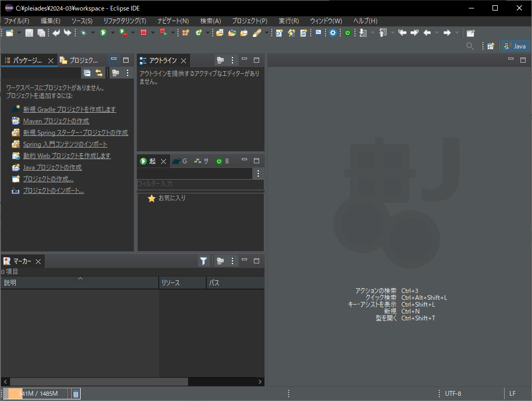Toggle Link with Editor in Package Explorer
Viewport: 532px width, 401px height.
coord(98,73)
